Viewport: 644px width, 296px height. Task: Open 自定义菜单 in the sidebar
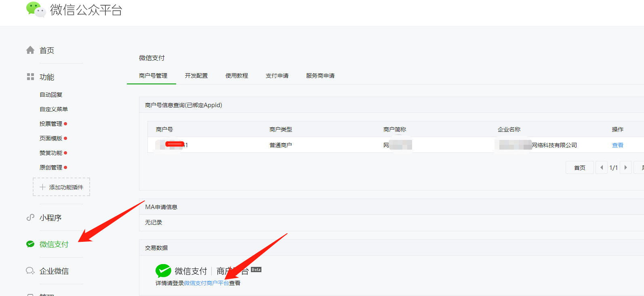(x=54, y=109)
